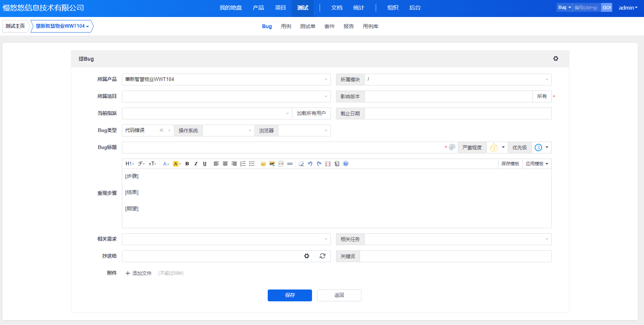Clear the 代码错误 Bug type selection

pos(161,130)
